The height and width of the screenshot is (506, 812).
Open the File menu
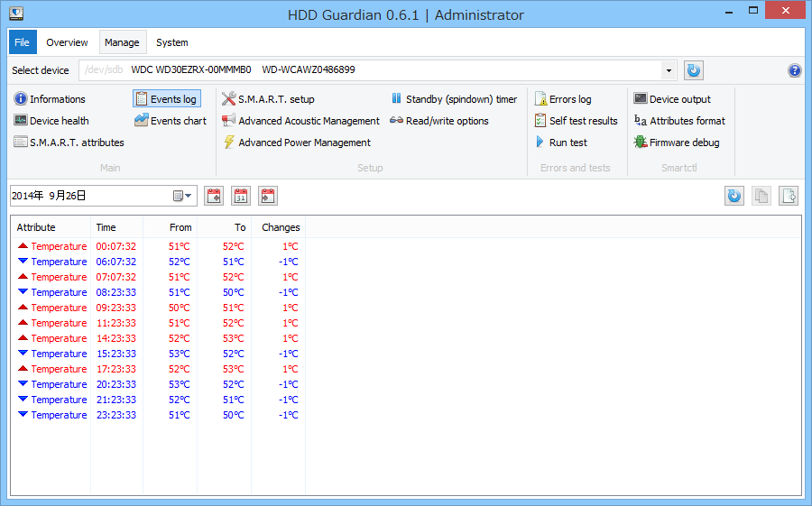click(23, 42)
